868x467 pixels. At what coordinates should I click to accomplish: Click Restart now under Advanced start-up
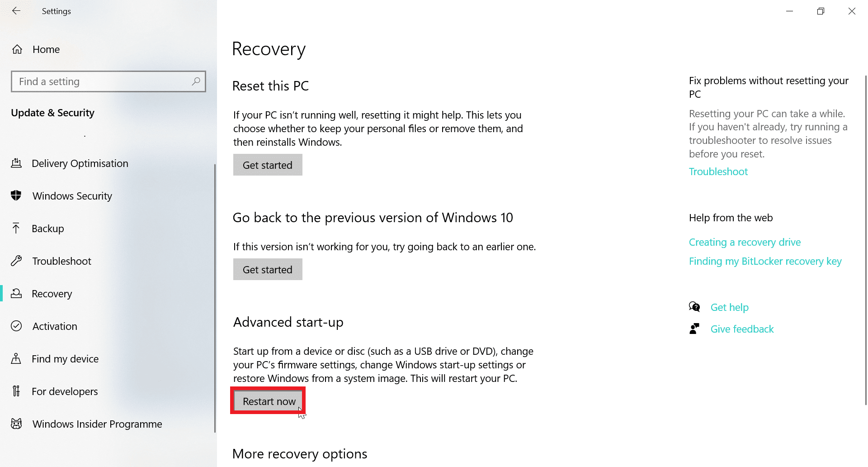[x=269, y=401]
